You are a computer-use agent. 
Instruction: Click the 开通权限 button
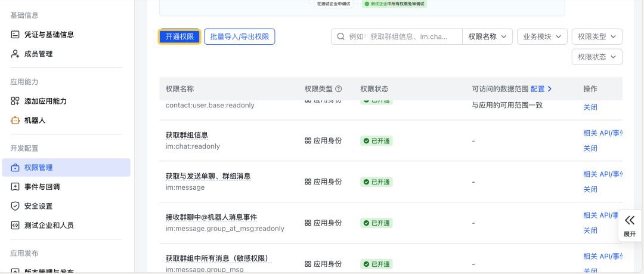click(x=179, y=37)
